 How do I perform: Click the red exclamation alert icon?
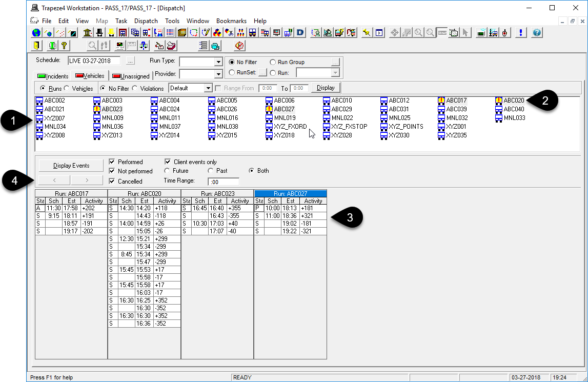[x=521, y=32]
